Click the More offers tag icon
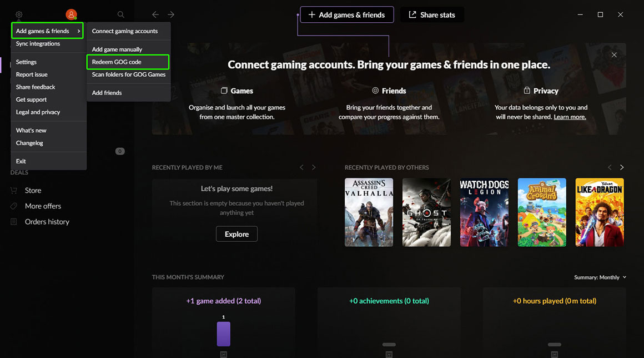644x358 pixels. [13, 206]
